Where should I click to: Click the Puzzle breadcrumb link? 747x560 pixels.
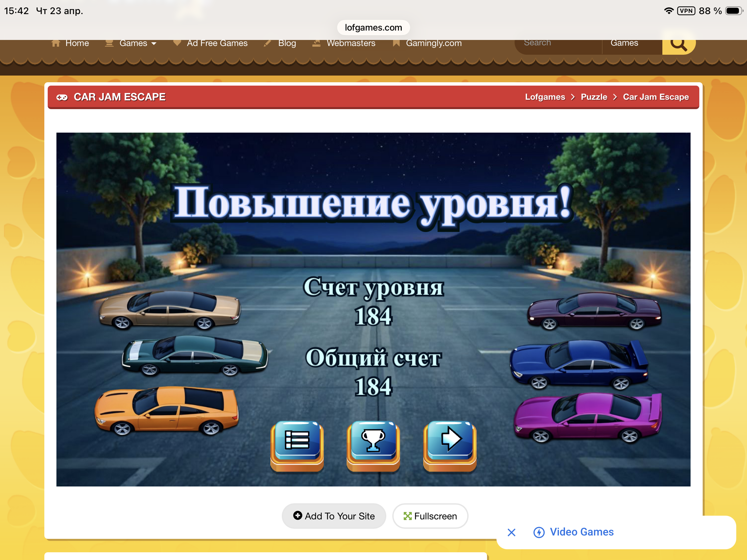coord(594,97)
